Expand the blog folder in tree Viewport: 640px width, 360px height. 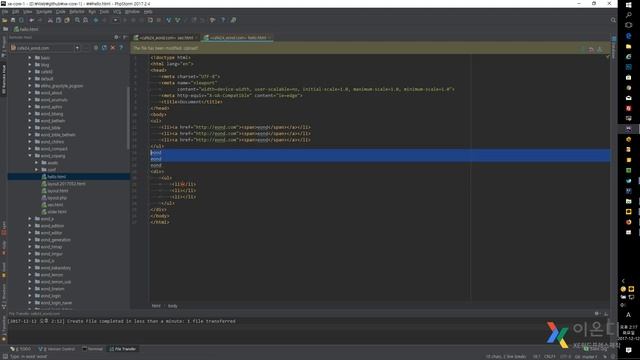click(30, 64)
